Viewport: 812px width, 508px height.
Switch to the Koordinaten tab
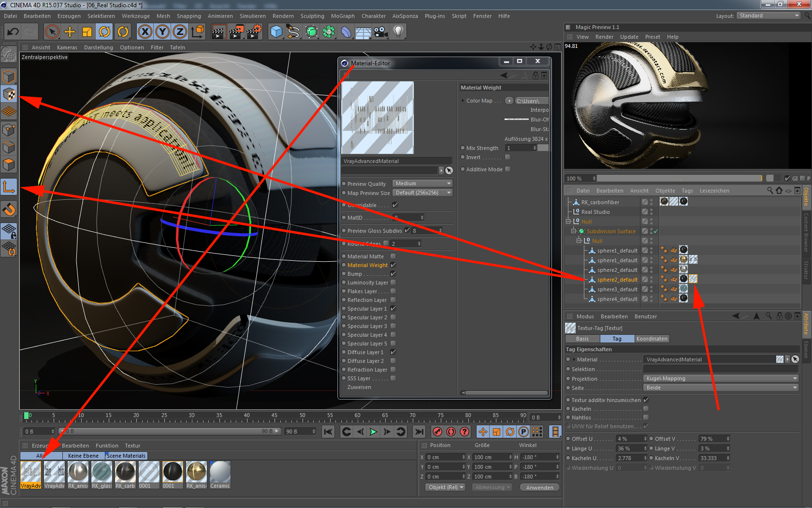652,339
